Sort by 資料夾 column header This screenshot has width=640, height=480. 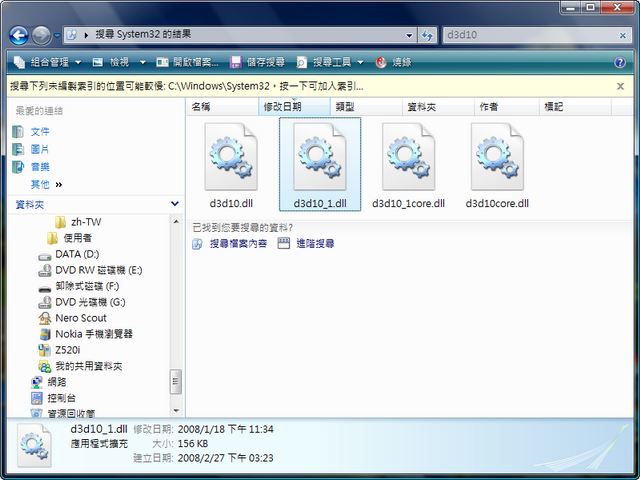pyautogui.click(x=438, y=107)
